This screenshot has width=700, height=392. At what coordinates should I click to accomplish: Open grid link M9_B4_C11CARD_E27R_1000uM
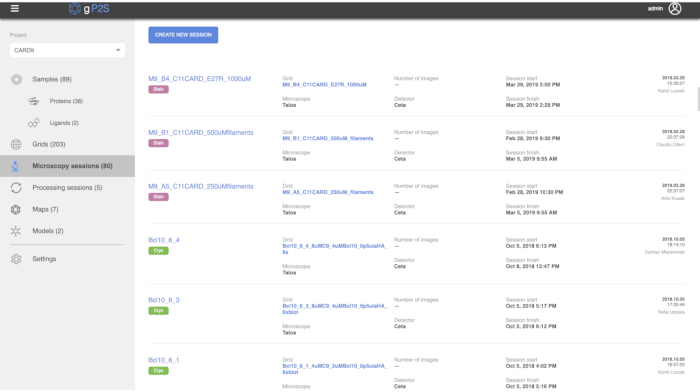(324, 85)
